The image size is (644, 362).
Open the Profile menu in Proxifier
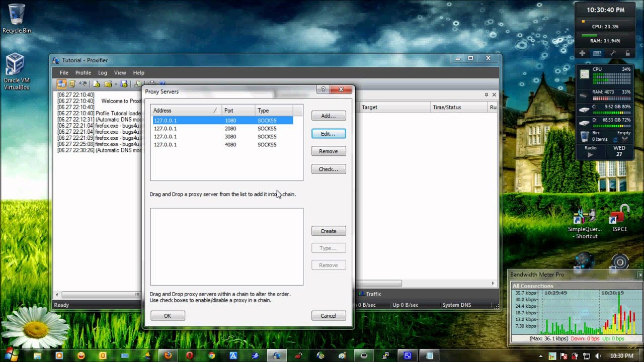(83, 73)
